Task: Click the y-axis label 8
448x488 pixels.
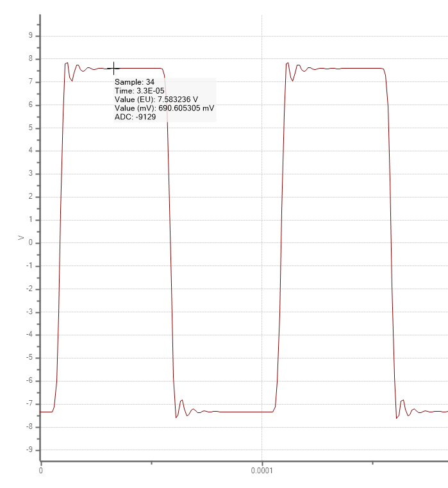Action: pyautogui.click(x=31, y=58)
